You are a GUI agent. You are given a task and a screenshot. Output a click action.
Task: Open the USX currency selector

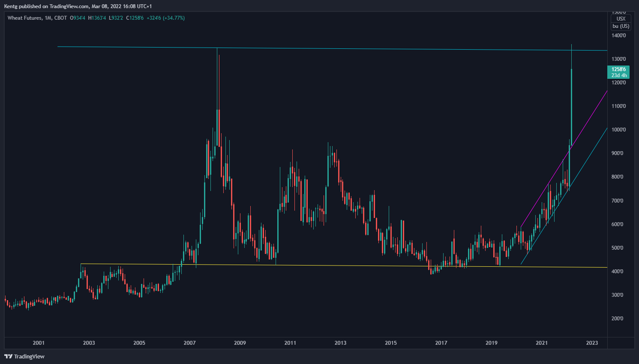click(x=621, y=19)
